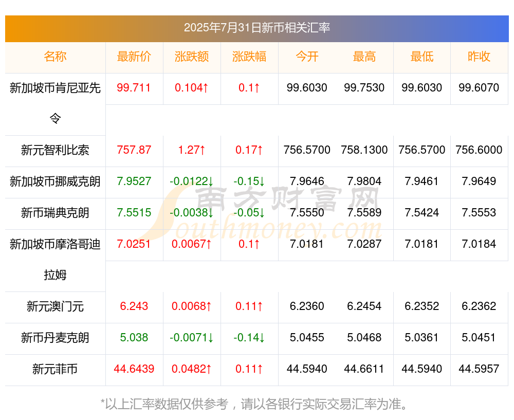Click previous close 6.2362
Viewport: 514px width, 420px height.
(479, 306)
